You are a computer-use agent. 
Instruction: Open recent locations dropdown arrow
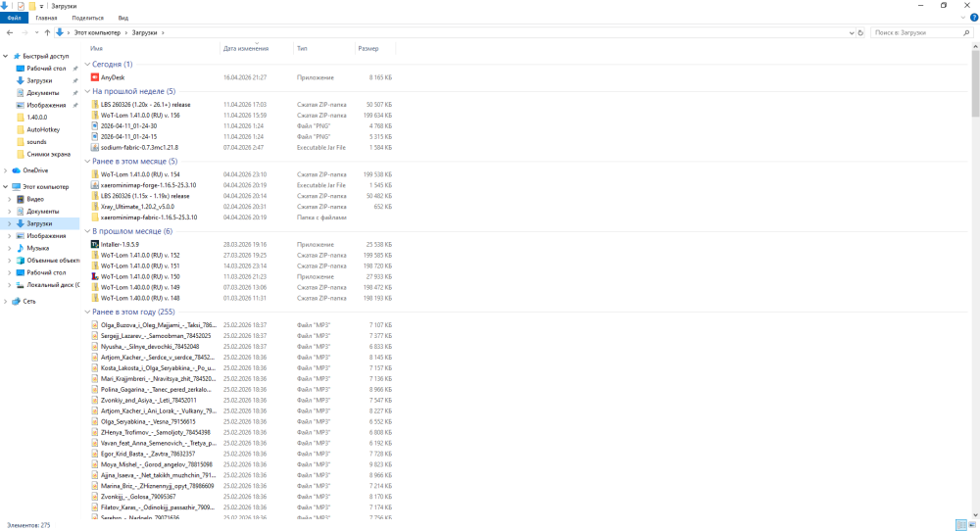click(x=36, y=32)
